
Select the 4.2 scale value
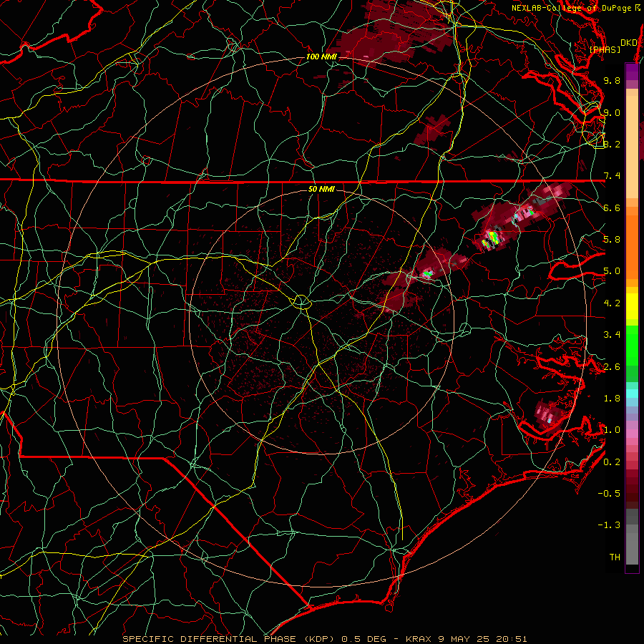tap(612, 303)
